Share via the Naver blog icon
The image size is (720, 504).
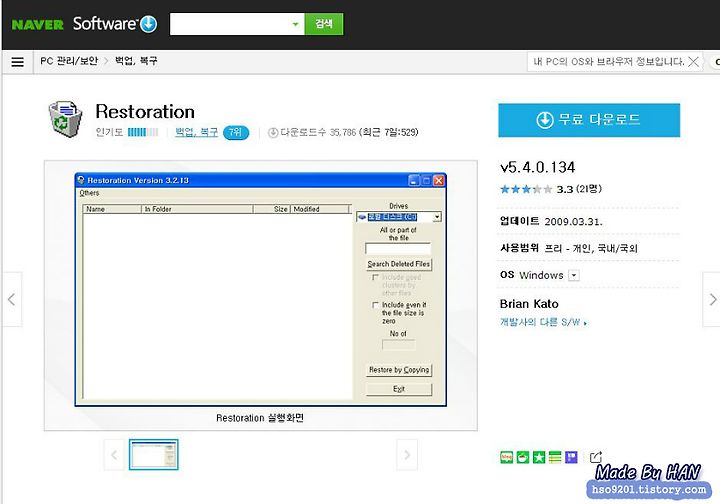[x=506, y=457]
